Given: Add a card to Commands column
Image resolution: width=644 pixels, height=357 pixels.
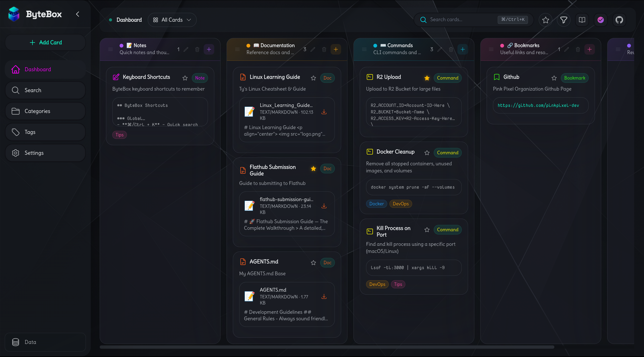Looking at the screenshot, I should click(x=463, y=49).
